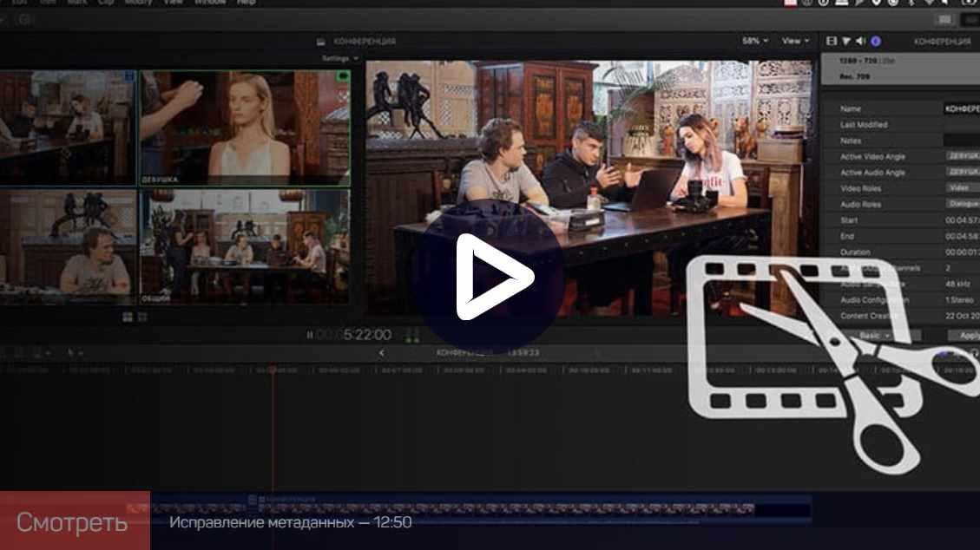The height and width of the screenshot is (550, 980).
Task: Open the Window menu
Action: [x=210, y=3]
